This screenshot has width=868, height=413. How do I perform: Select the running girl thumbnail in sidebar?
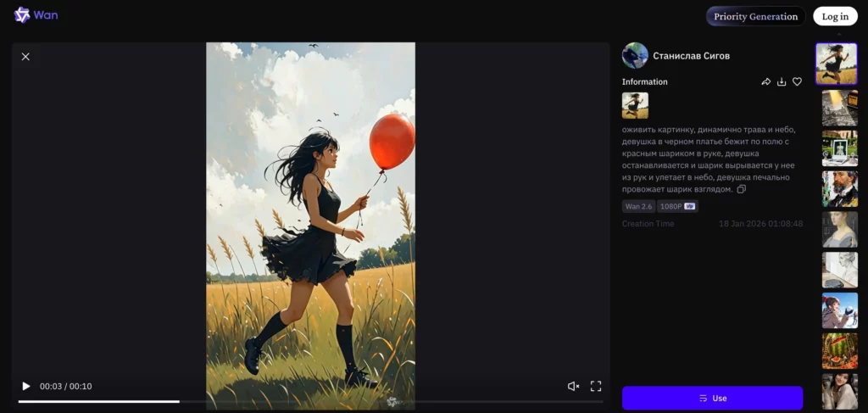point(836,64)
